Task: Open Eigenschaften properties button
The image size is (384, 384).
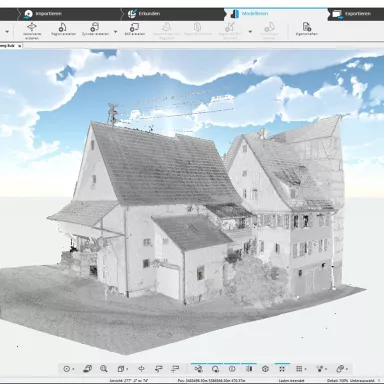Action: [306, 29]
